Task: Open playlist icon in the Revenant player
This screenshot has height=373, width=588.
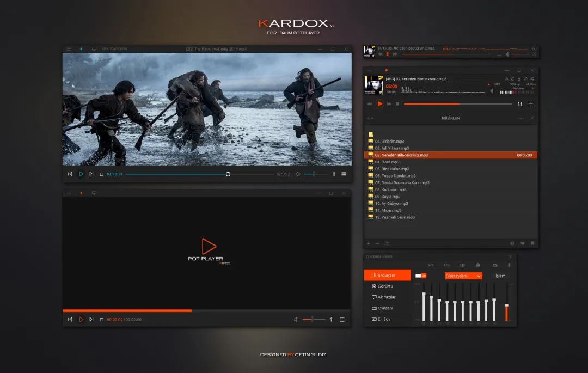Action: click(344, 174)
